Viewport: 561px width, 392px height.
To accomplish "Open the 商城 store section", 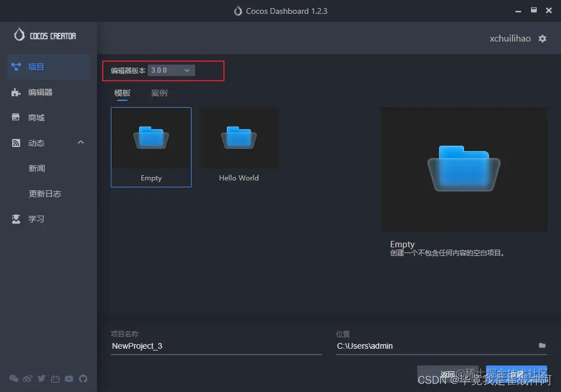I will pos(48,118).
